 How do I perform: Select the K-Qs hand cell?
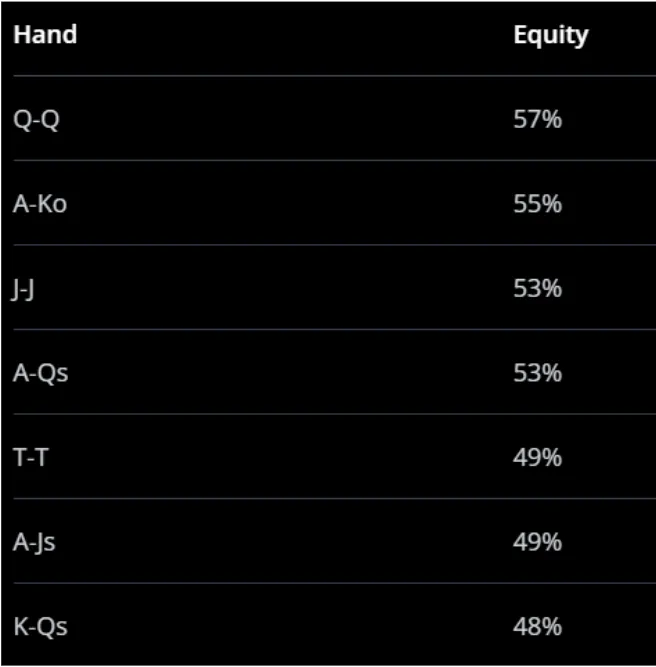click(41, 627)
